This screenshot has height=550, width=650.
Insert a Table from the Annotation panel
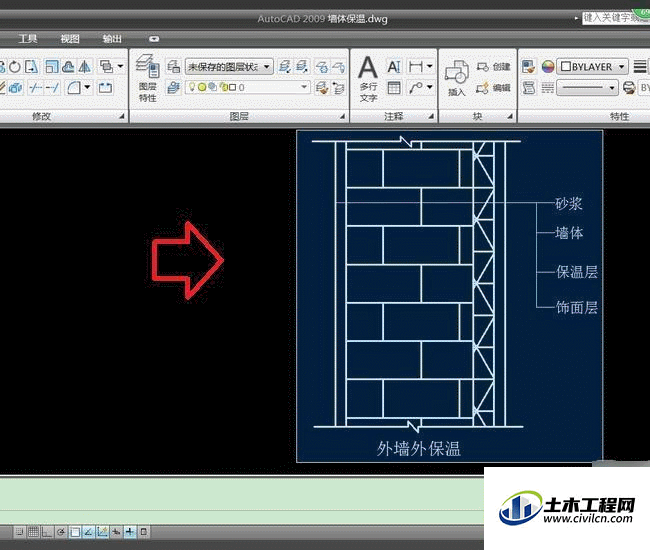pos(393,87)
